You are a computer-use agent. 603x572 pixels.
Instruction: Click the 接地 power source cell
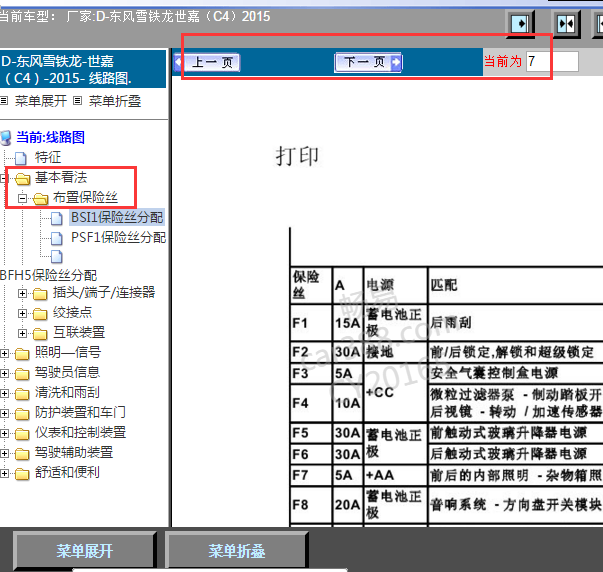tap(395, 352)
